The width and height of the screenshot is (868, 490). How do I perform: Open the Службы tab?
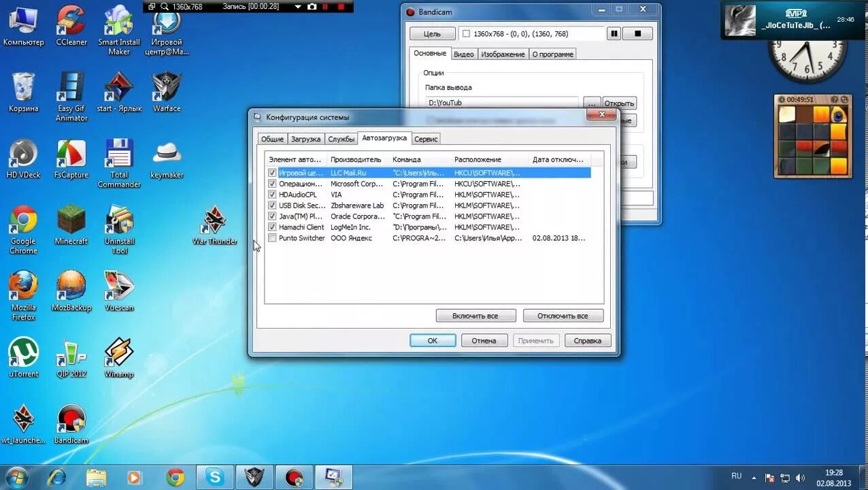point(341,139)
